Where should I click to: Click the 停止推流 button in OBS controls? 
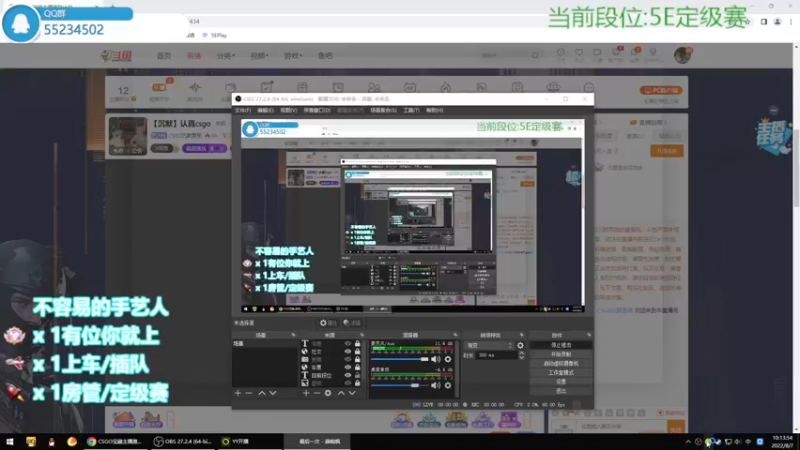[561, 345]
